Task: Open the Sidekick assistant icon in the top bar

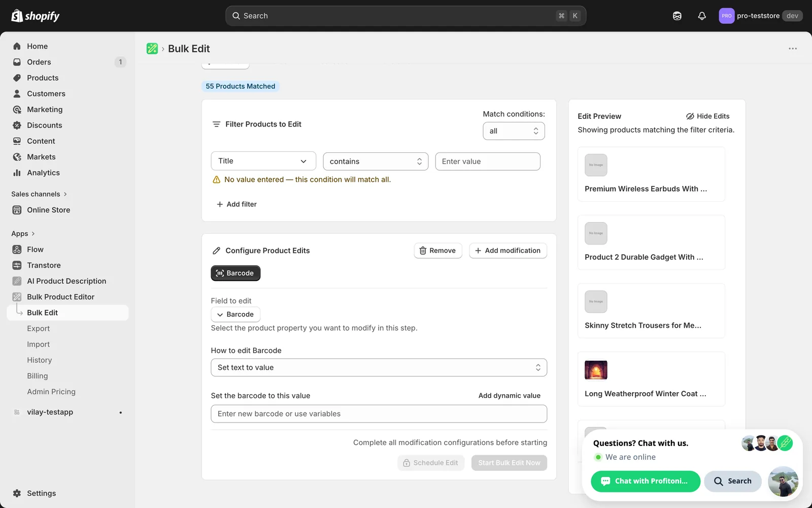Action: point(677,16)
